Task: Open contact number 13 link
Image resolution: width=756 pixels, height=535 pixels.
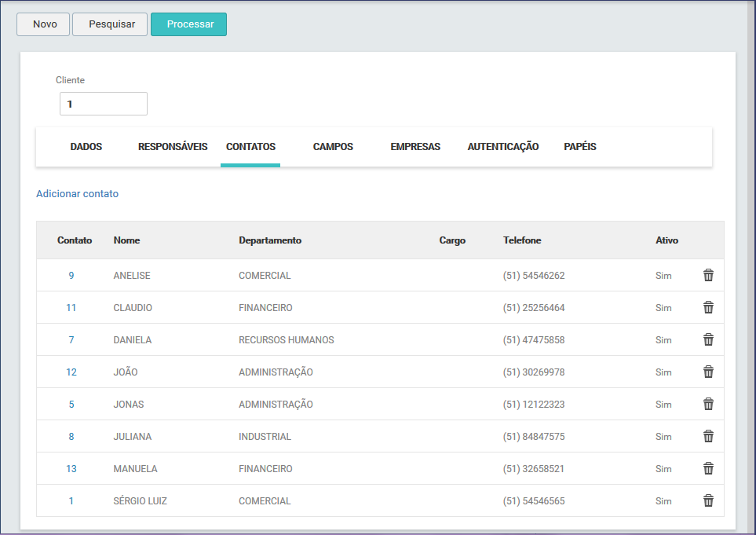Action: [x=71, y=469]
